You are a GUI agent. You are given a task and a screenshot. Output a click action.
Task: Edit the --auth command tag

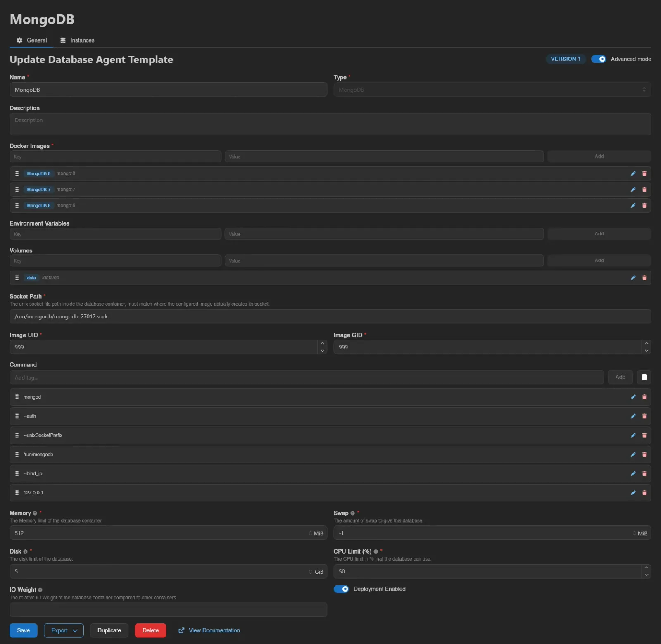point(633,416)
